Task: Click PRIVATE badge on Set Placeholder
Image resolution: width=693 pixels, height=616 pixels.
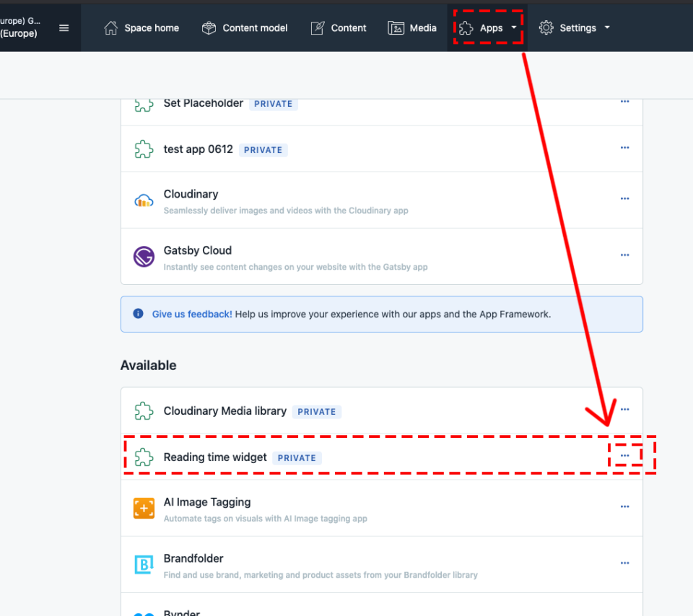Action: coord(274,104)
